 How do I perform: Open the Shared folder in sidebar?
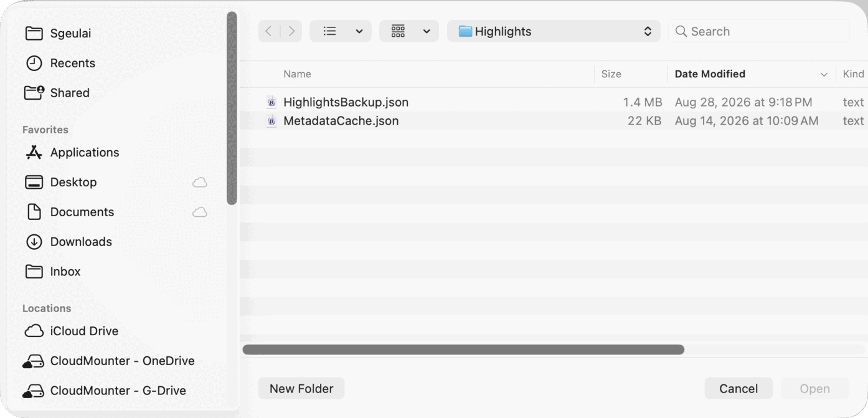[57, 93]
